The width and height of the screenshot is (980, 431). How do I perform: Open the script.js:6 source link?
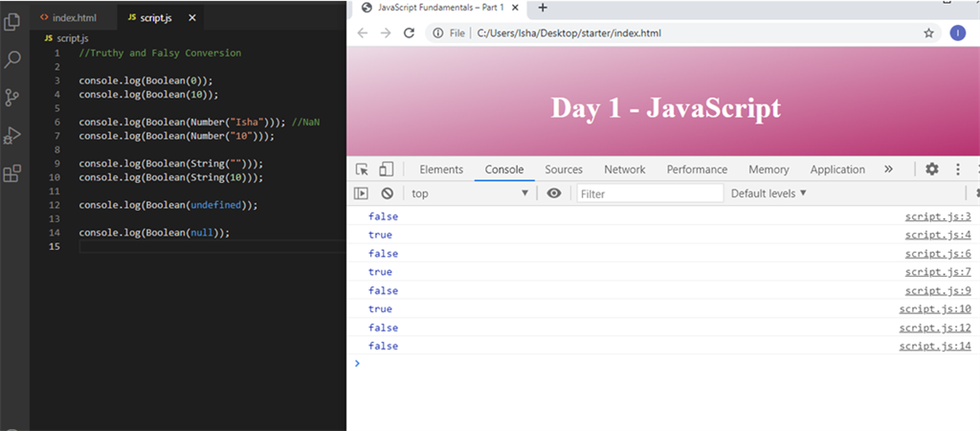(938, 254)
